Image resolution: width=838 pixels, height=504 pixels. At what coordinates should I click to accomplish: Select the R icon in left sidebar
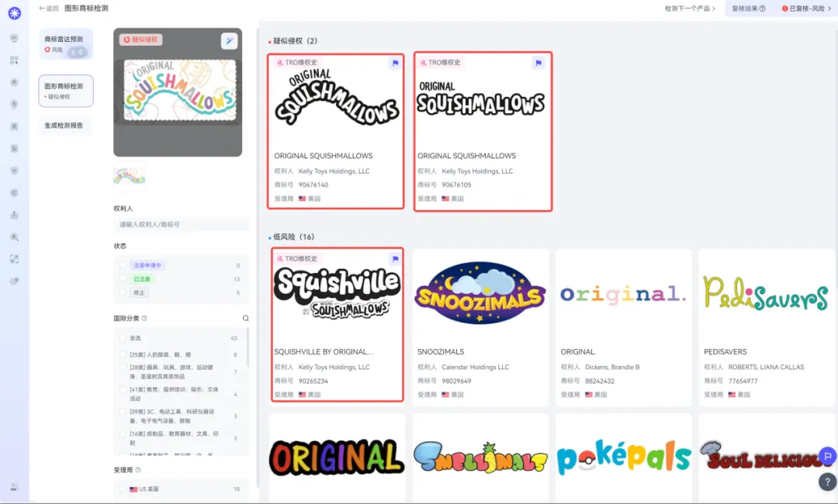[x=15, y=126]
